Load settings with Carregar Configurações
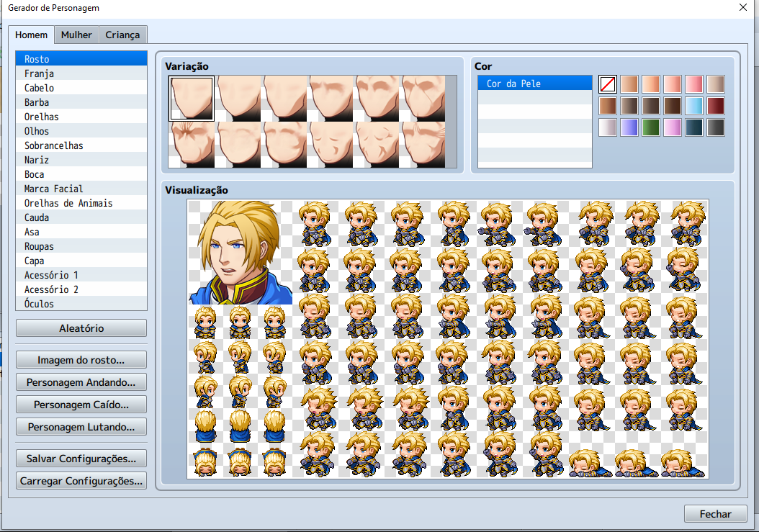759x532 pixels. pyautogui.click(x=81, y=480)
